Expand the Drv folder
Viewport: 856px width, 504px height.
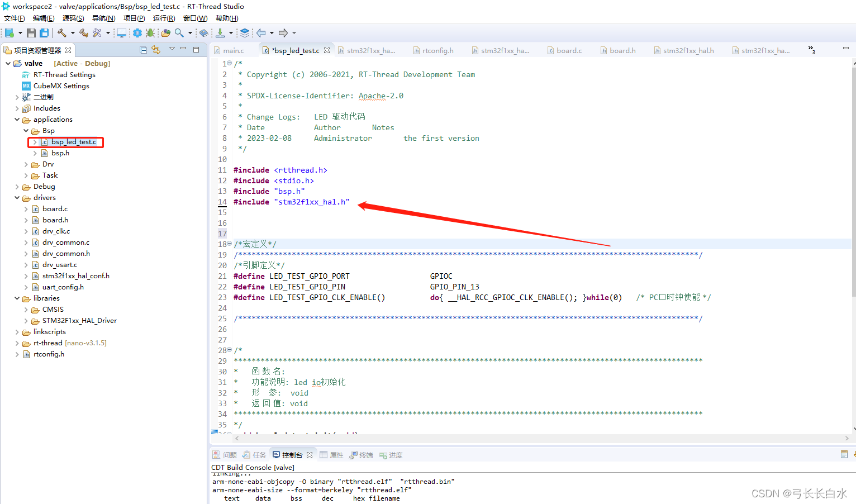(x=26, y=164)
